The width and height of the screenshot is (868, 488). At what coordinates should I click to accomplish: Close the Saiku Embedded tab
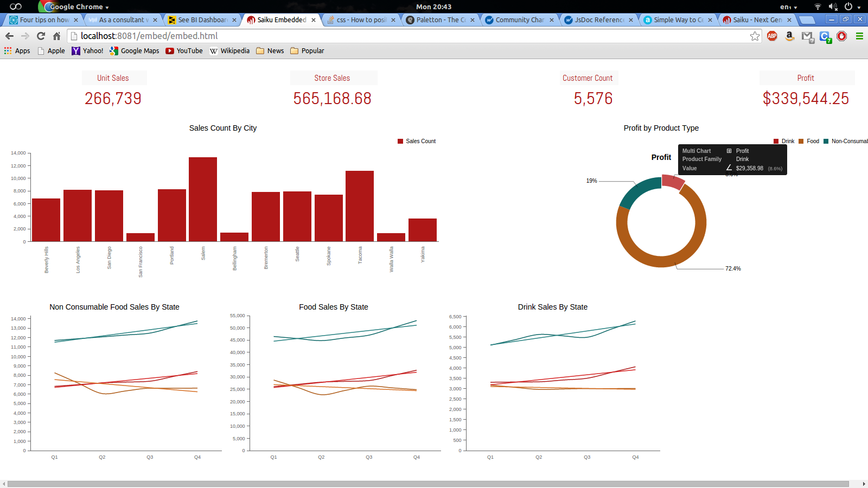[x=314, y=20]
